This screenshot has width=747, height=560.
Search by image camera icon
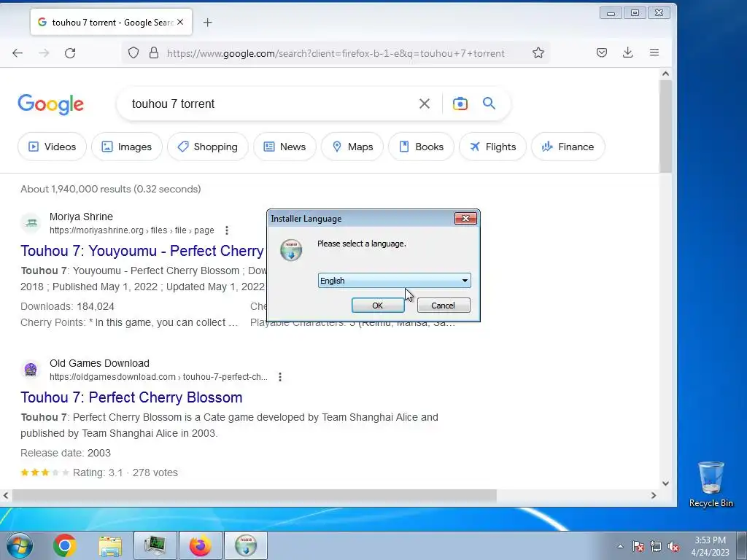click(460, 104)
